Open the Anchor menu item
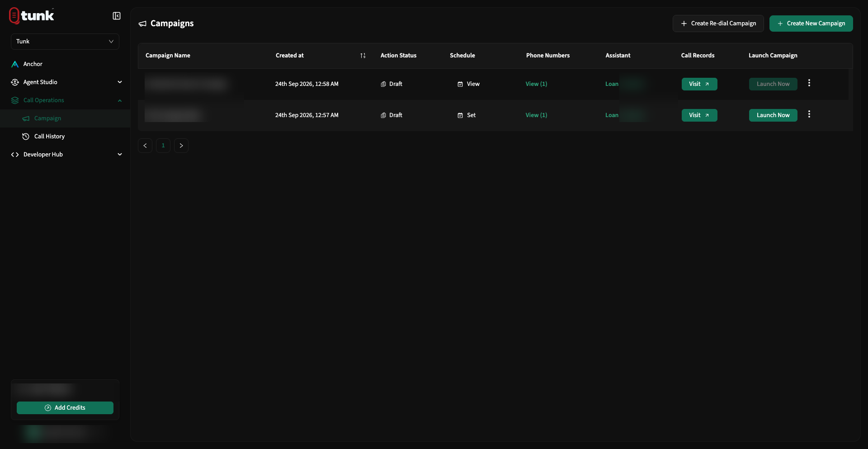Viewport: 868px width, 449px height. click(x=65, y=64)
